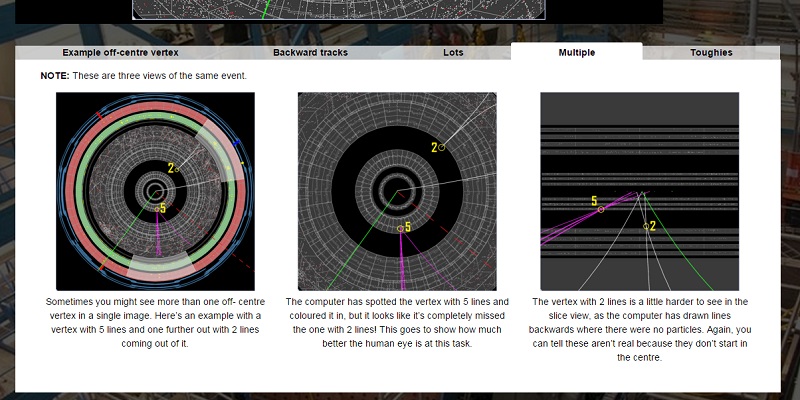The height and width of the screenshot is (400, 800).
Task: Select vertex marker 2 in the zoomed middle image
Action: [441, 147]
